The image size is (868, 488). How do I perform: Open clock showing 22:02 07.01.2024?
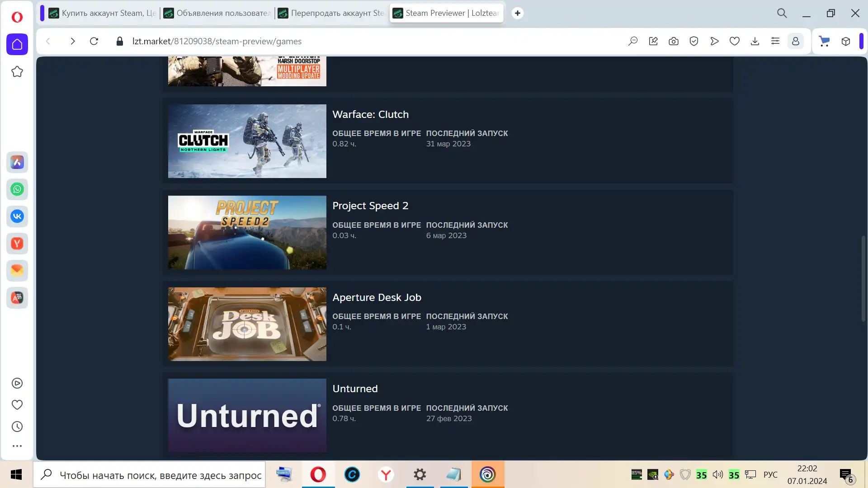pos(807,475)
